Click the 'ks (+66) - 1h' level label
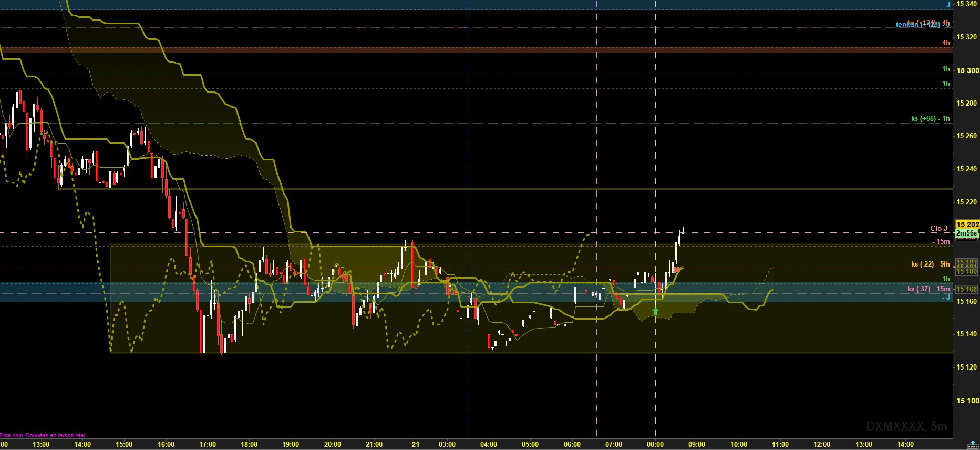This screenshot has width=980, height=450. tap(931, 119)
